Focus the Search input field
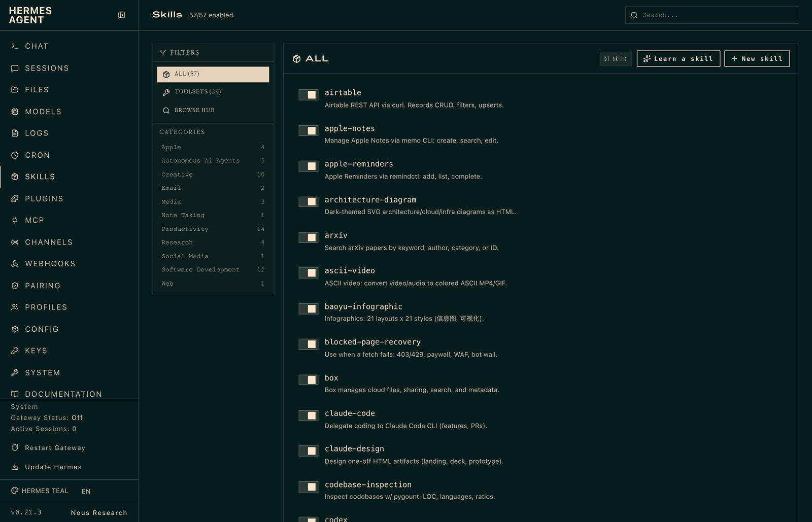The height and width of the screenshot is (522, 812). click(712, 15)
